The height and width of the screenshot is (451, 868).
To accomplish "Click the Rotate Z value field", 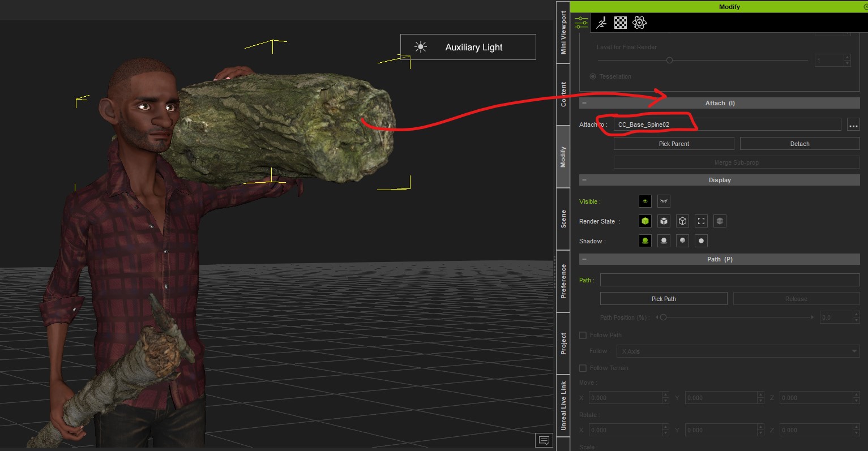I will click(815, 430).
